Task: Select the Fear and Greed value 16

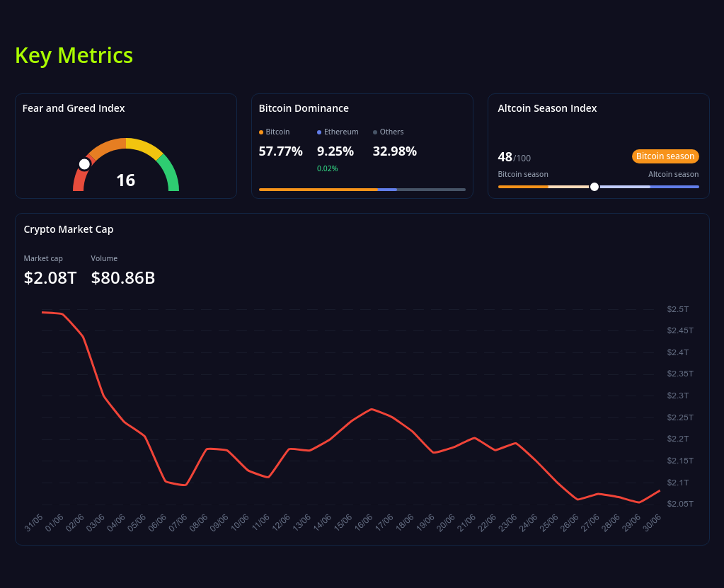Action: click(125, 180)
